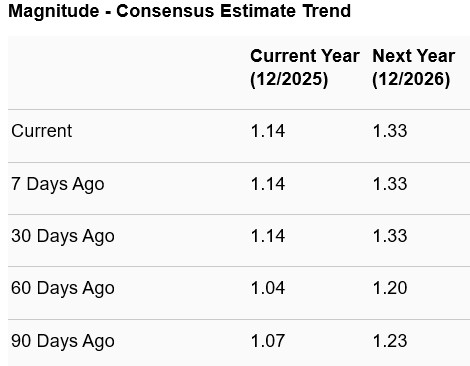470x366 pixels.
Task: Select the 60 Days Ago row label
Action: pos(63,288)
